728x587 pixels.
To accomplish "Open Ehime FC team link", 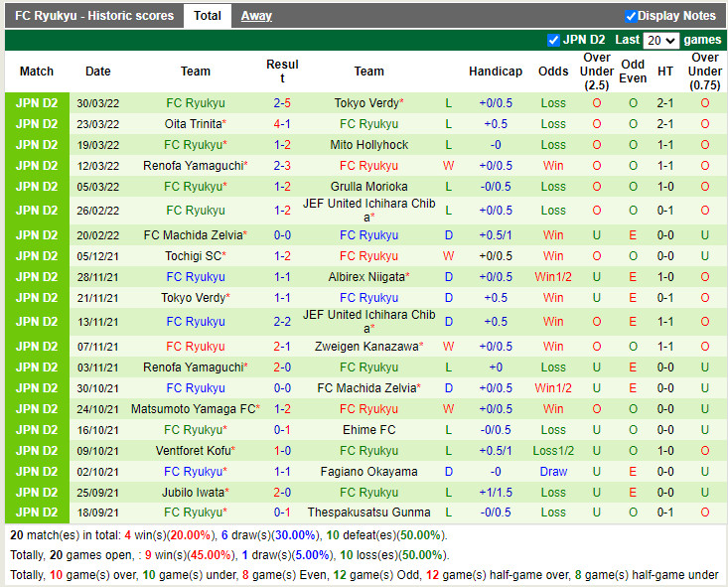I will tap(369, 430).
